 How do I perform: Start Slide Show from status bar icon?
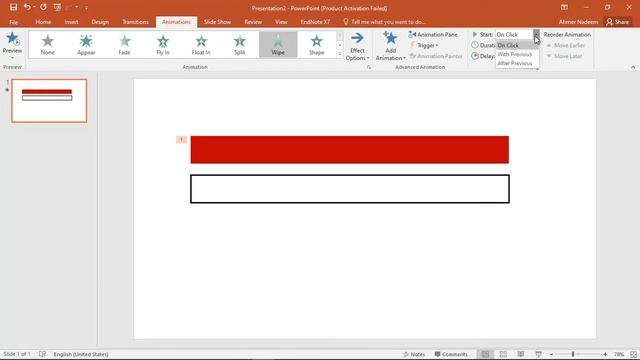click(x=538, y=354)
